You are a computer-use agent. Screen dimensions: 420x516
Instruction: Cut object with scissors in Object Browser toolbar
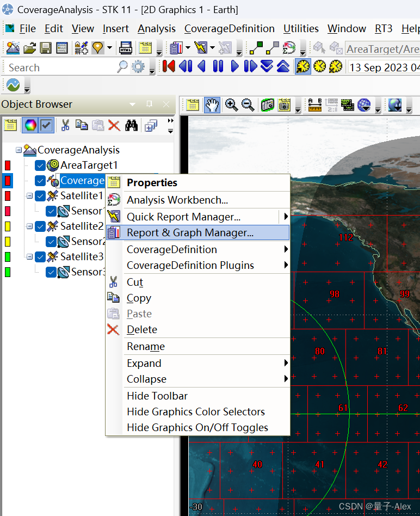(65, 125)
